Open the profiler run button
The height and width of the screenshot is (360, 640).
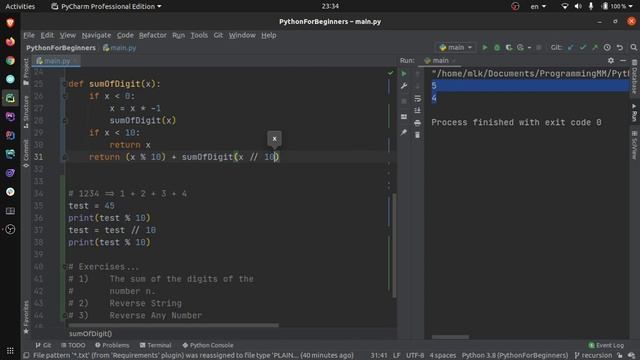click(x=520, y=47)
